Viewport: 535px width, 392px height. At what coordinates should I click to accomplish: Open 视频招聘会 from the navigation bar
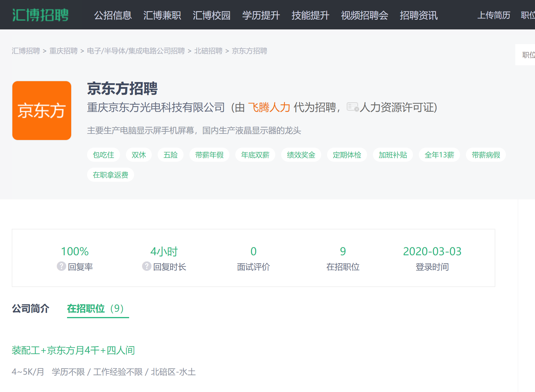click(x=365, y=15)
